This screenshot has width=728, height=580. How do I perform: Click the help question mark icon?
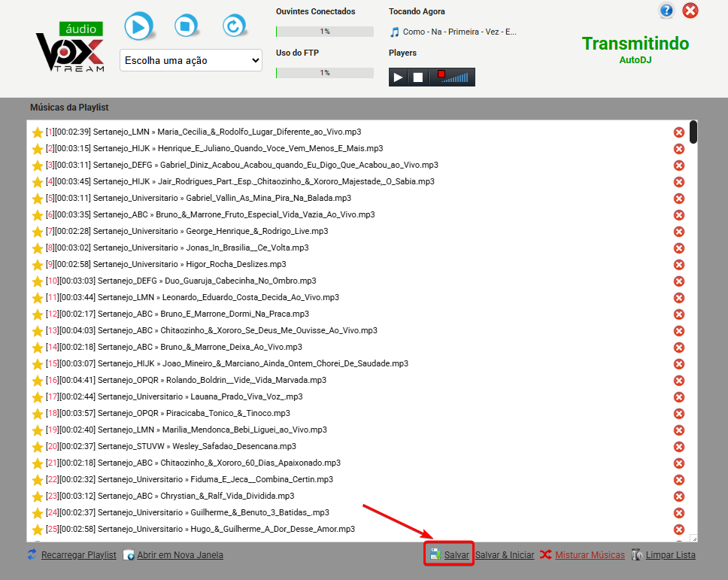pos(666,11)
